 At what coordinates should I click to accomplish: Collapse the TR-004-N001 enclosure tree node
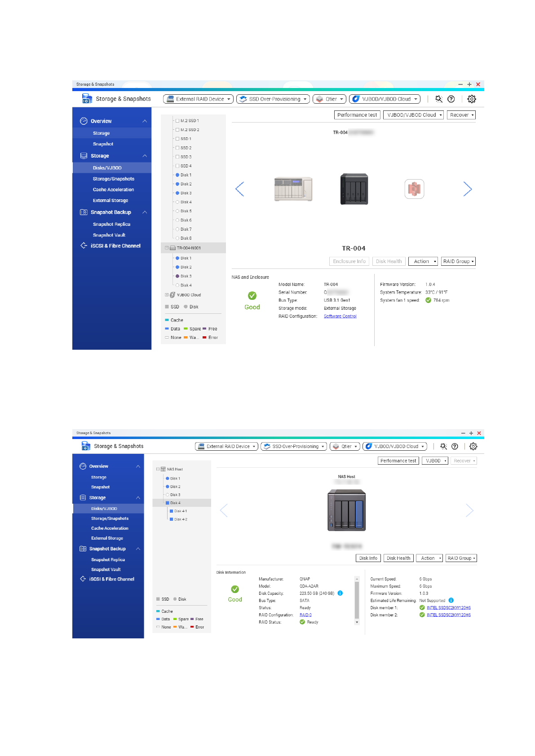pos(167,248)
